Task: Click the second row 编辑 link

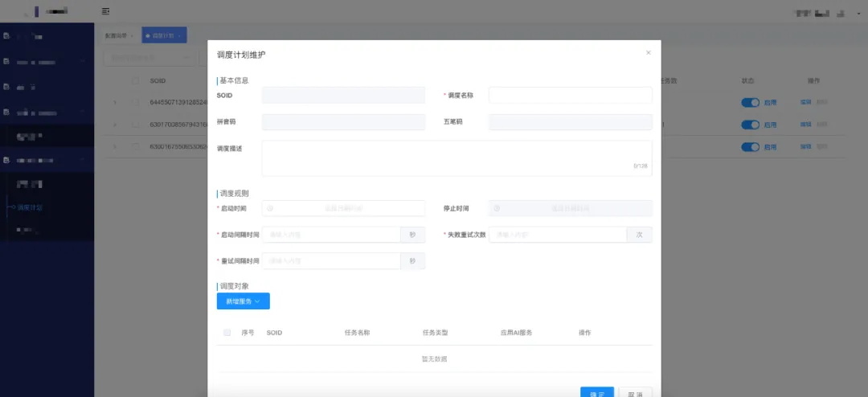Action: tap(805, 125)
